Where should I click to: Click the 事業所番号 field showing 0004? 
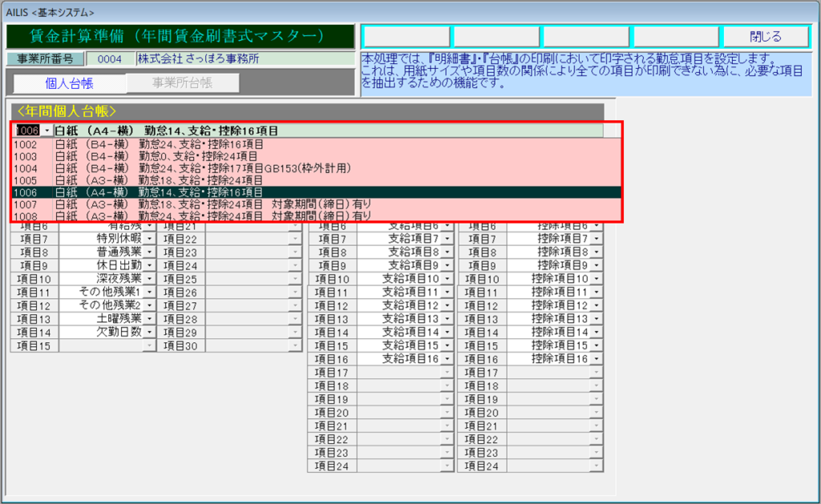(x=109, y=59)
